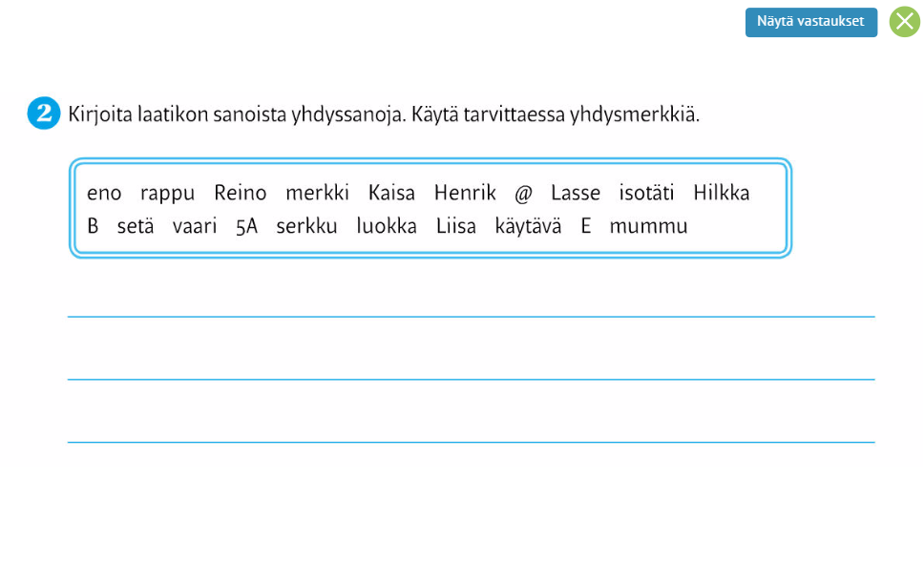Select the word 'eno' in box

104,194
